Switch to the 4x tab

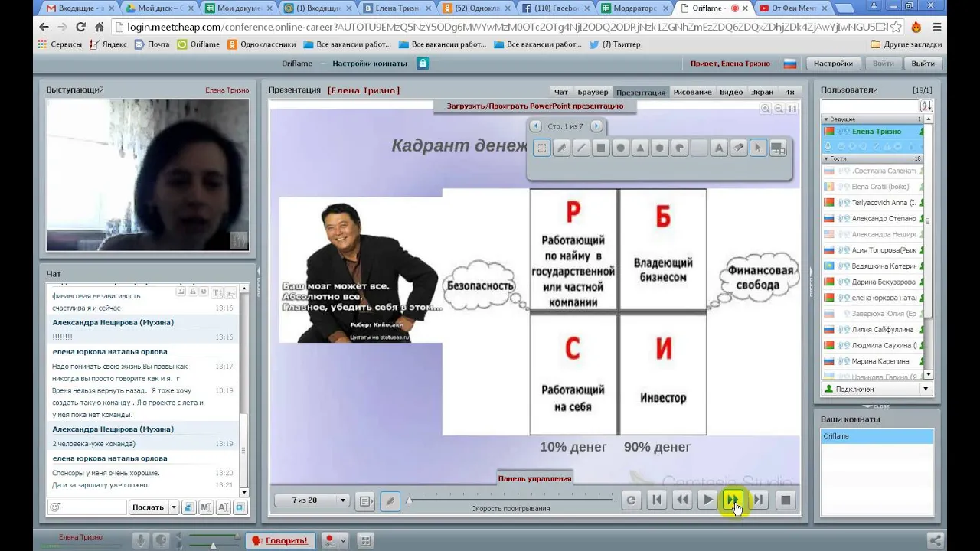[x=790, y=92]
